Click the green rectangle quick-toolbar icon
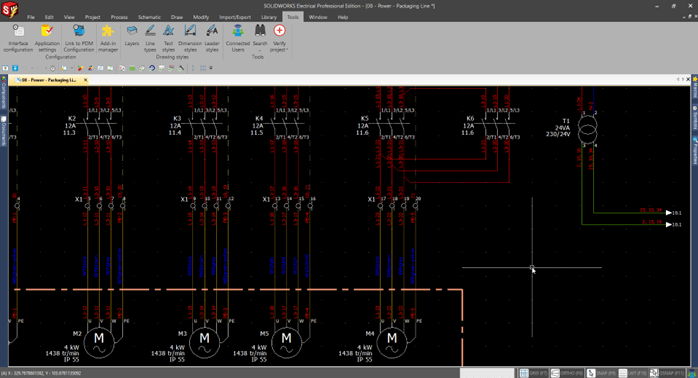698x378 pixels. pos(132,68)
